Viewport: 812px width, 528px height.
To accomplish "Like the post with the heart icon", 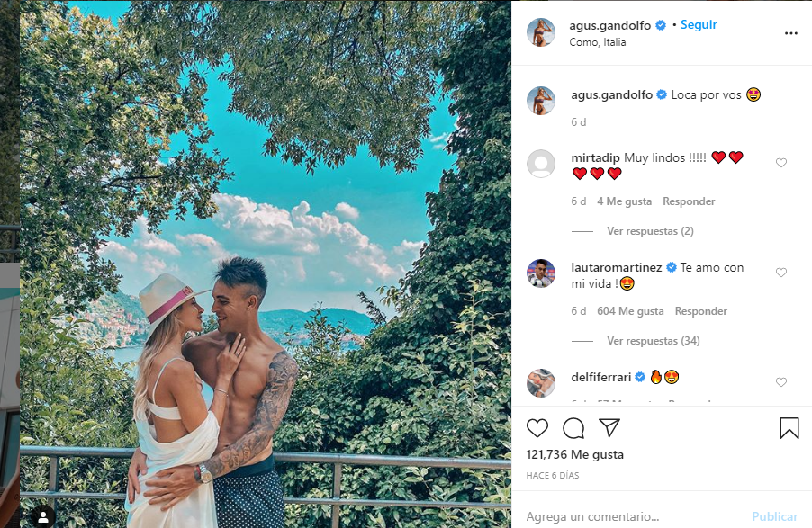I will [x=537, y=428].
